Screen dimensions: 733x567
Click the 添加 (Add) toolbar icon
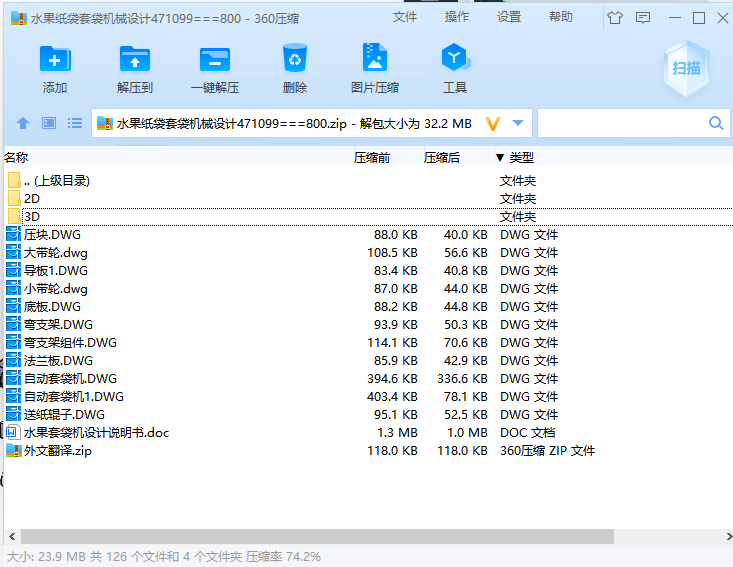point(55,59)
